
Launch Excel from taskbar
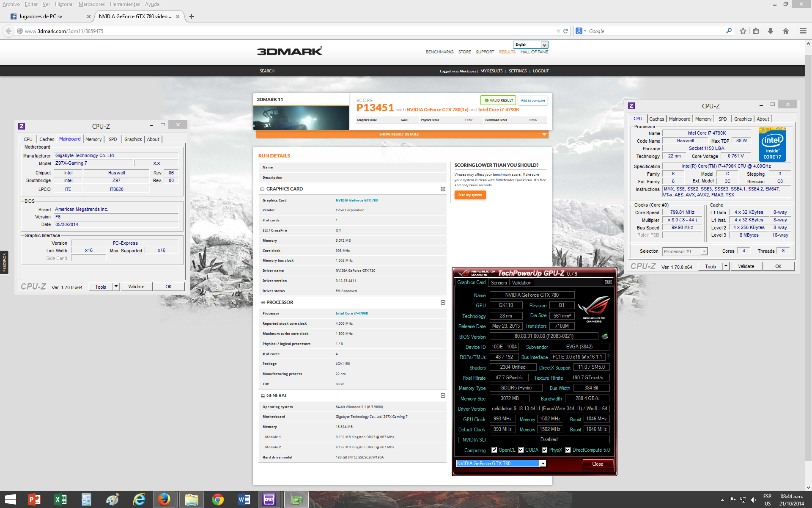click(60, 500)
